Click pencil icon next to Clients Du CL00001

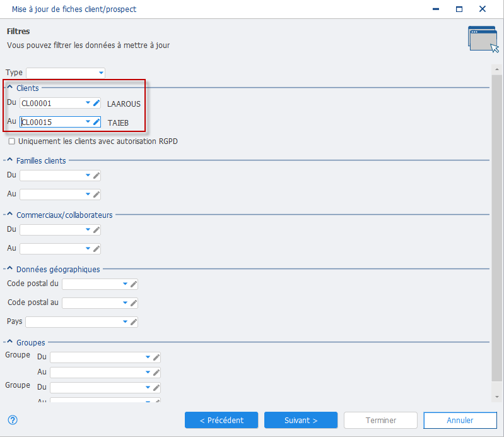click(97, 104)
